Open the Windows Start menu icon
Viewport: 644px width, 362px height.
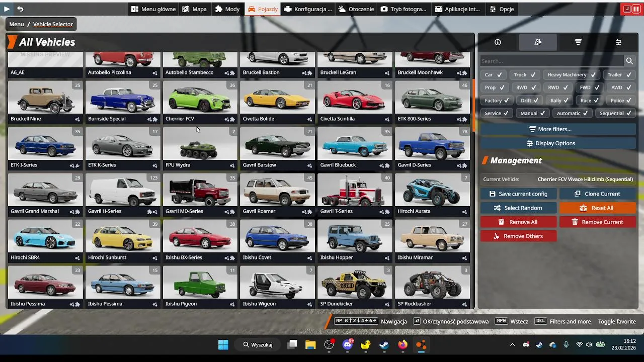(x=223, y=345)
